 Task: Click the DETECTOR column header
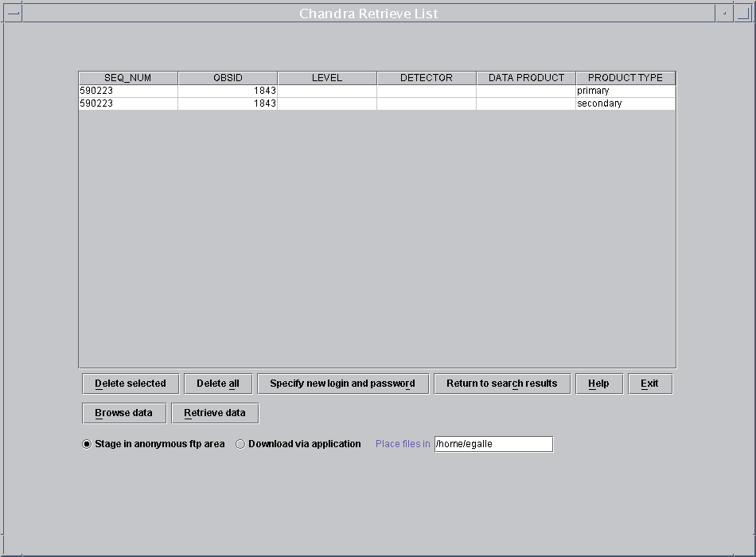click(427, 78)
